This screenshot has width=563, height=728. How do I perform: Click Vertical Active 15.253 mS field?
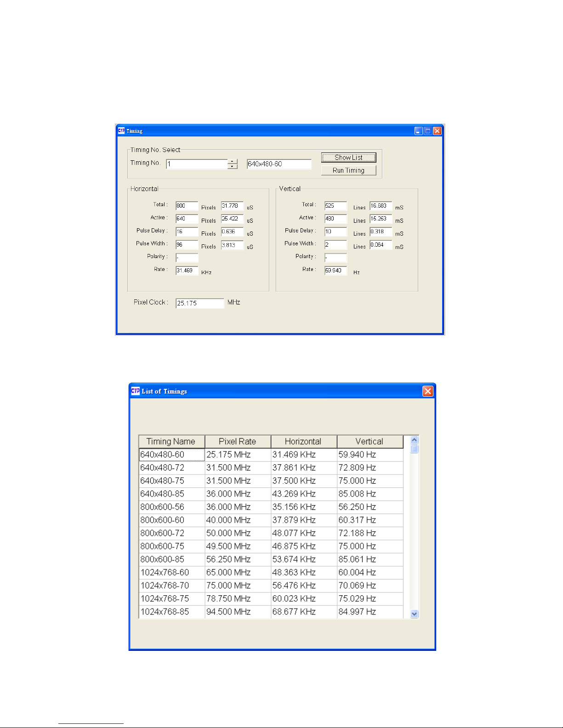click(381, 219)
